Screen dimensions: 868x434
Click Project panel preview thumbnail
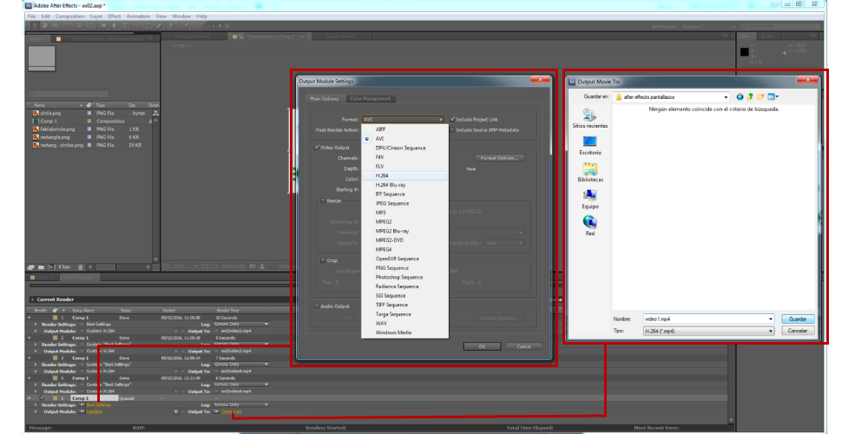(42, 58)
